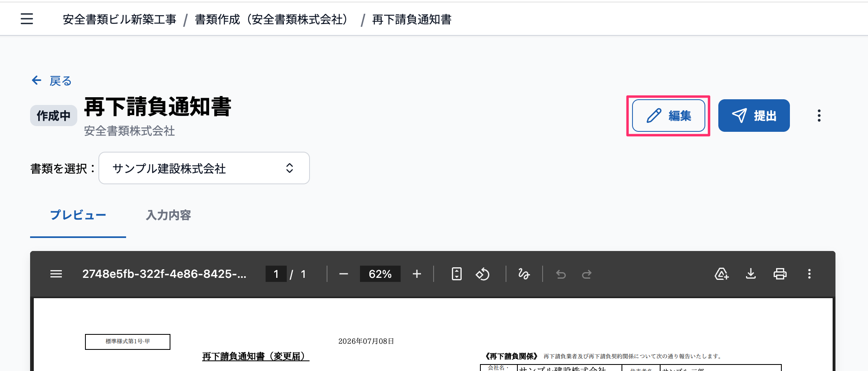Click the 作成中 status badge
This screenshot has height=371, width=868.
[53, 116]
